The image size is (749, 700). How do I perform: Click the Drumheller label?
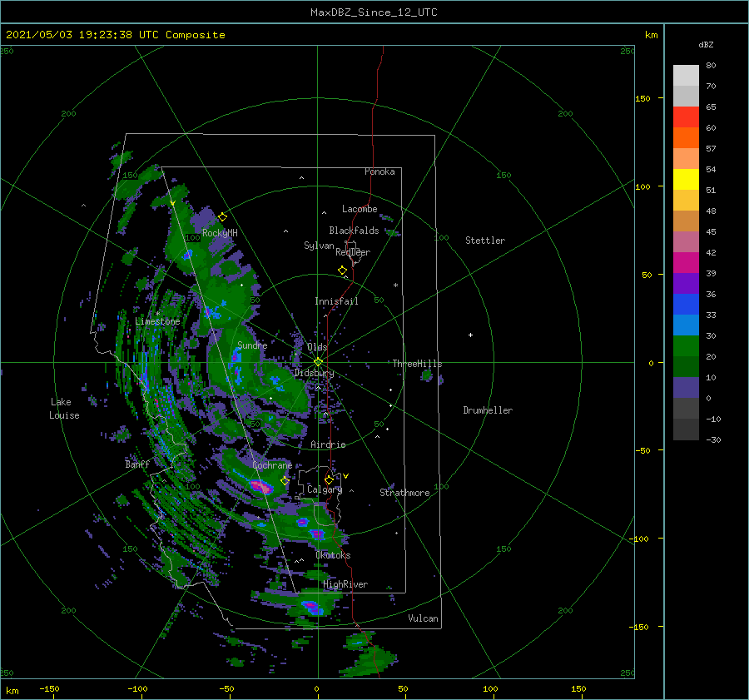pos(488,410)
